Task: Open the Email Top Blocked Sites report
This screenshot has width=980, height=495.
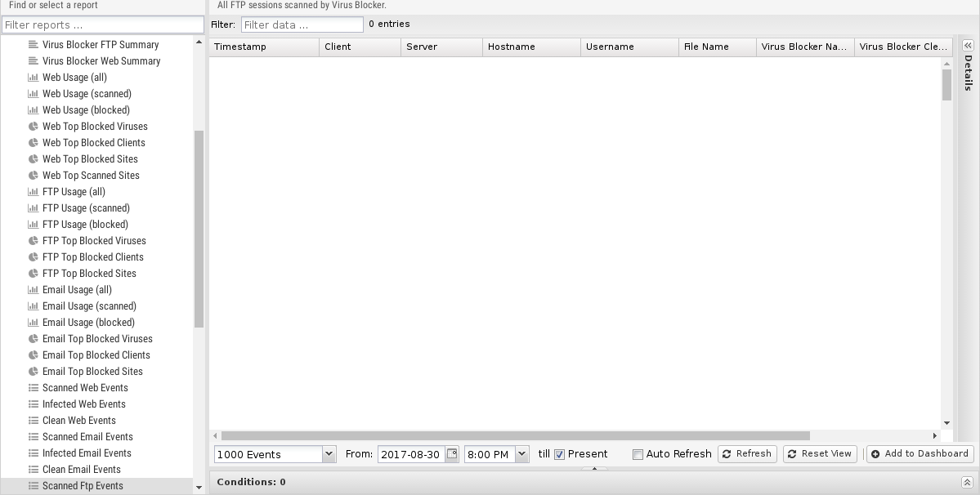Action: (92, 372)
